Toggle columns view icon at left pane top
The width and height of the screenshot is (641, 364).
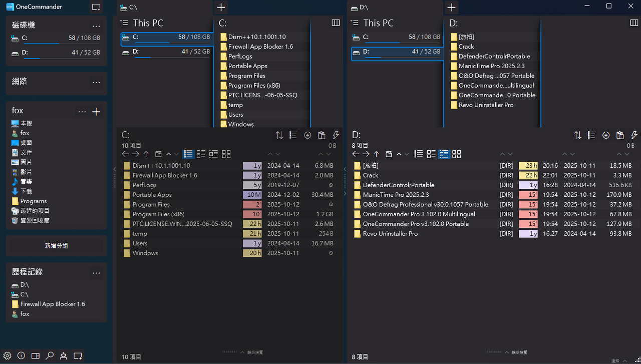(x=336, y=23)
